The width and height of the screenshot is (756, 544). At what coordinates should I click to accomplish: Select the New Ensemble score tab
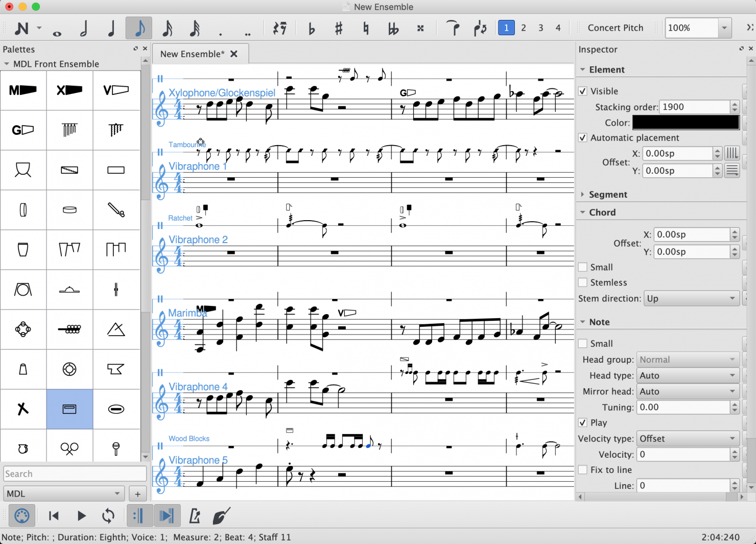[x=191, y=54]
